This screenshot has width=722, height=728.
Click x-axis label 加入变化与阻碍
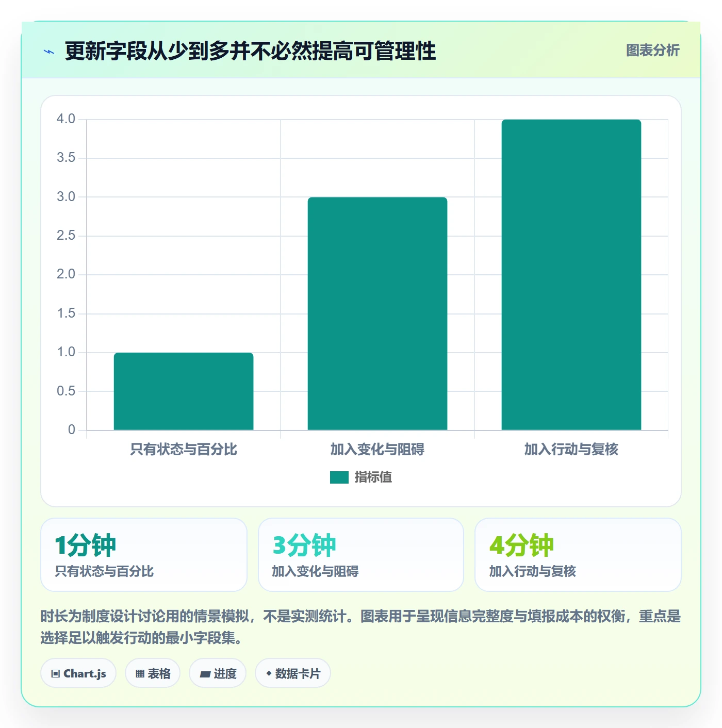pyautogui.click(x=378, y=450)
